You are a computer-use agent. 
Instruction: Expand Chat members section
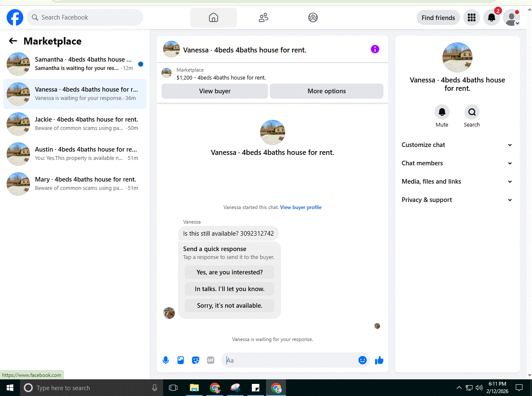click(x=457, y=163)
